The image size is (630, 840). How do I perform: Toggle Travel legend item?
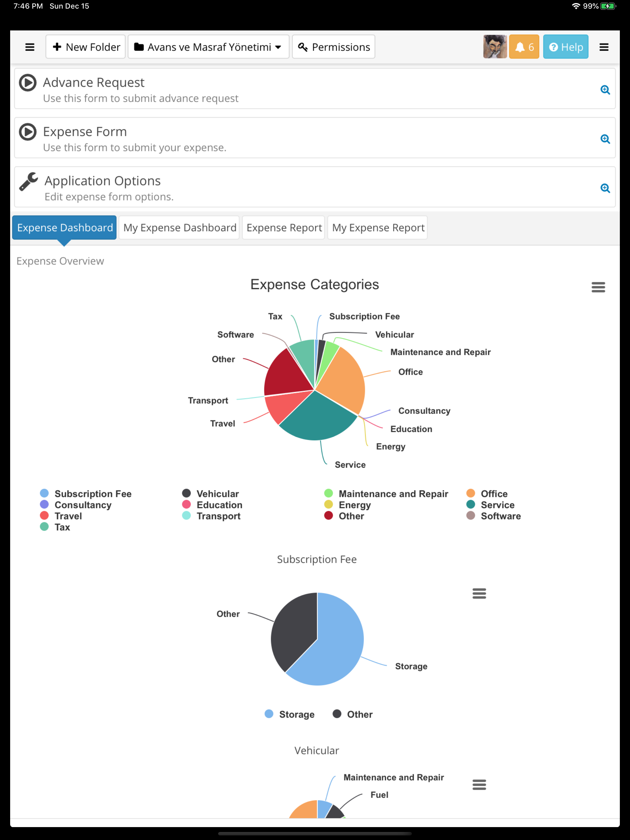tap(61, 516)
